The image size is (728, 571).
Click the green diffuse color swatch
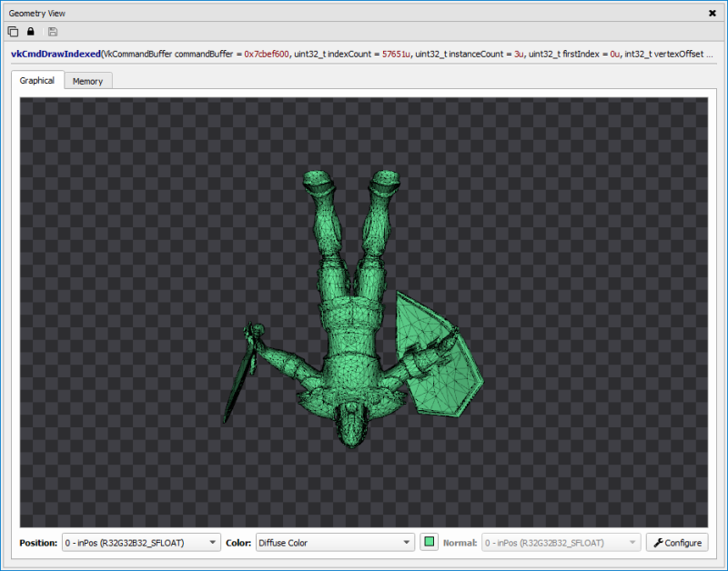[x=430, y=542]
